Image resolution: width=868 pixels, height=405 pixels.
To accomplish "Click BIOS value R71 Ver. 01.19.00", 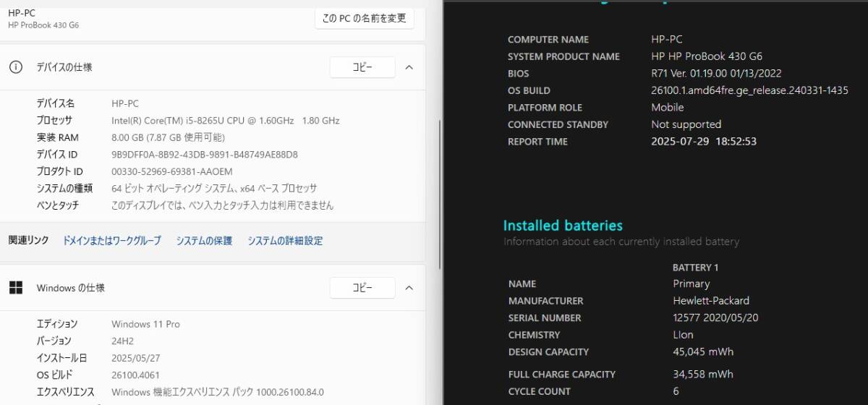I will click(716, 74).
